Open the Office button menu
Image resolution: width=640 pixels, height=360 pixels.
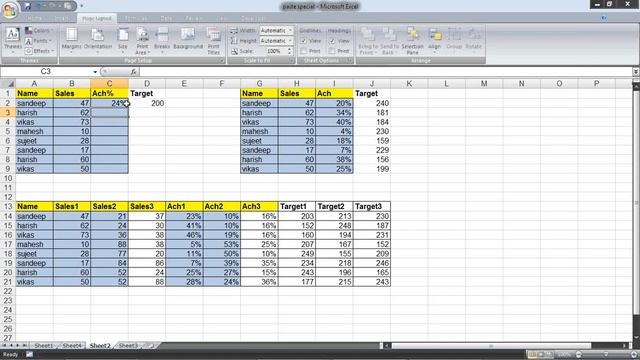tap(10, 9)
